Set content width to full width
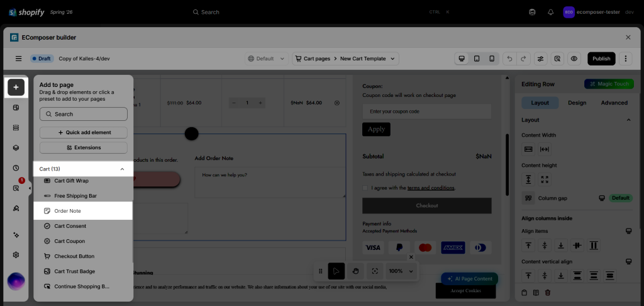 pyautogui.click(x=545, y=149)
